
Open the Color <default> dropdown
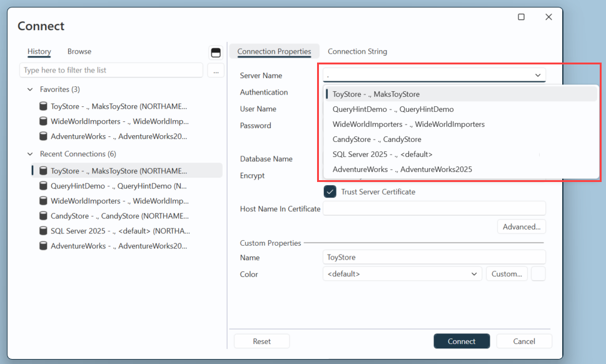(x=402, y=273)
